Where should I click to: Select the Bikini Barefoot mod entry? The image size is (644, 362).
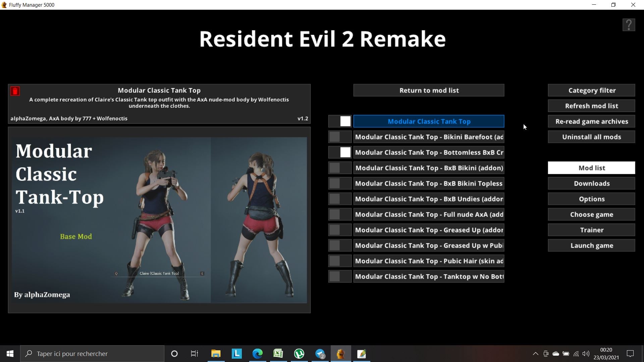429,137
